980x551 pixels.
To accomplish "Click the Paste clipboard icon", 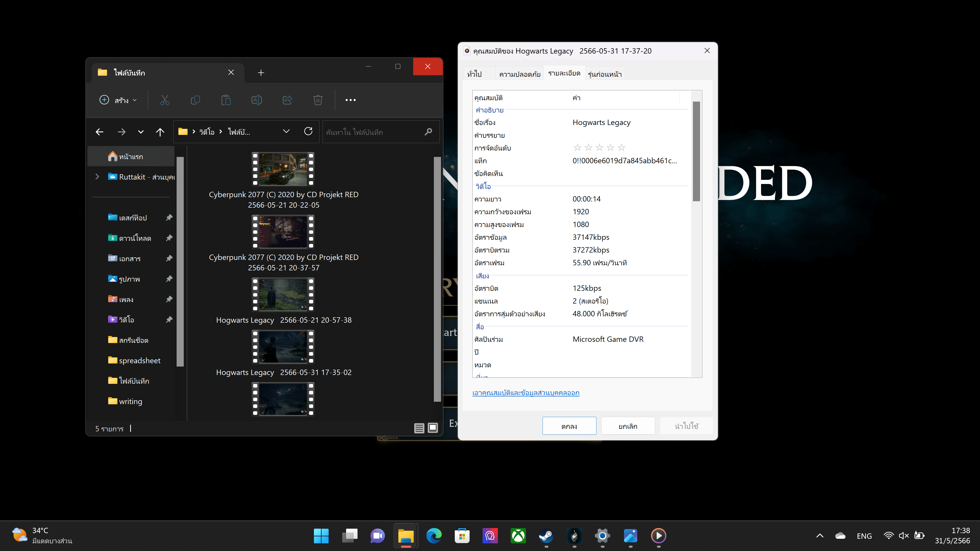I will (226, 100).
